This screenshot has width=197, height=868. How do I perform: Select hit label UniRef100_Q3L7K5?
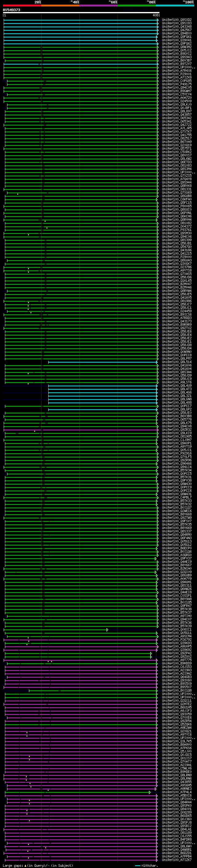pos(177,741)
